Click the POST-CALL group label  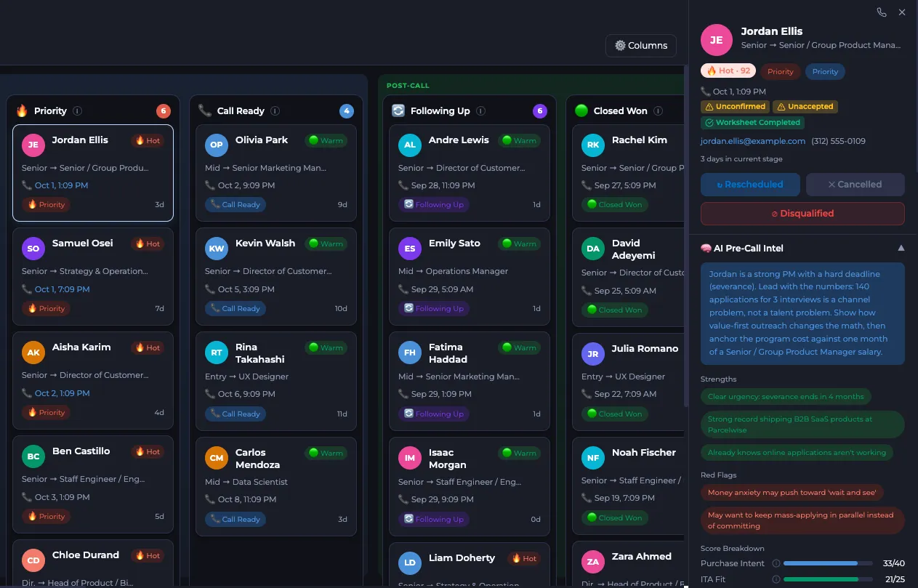click(x=408, y=86)
